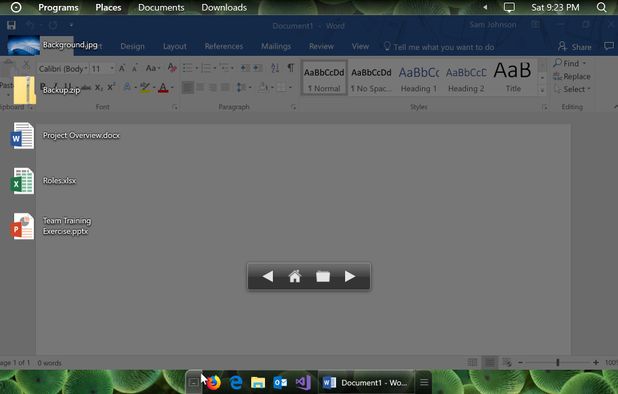Screen dimensions: 618x394
Task: Click the yellow Text Highlight Color button
Action: 145,87
